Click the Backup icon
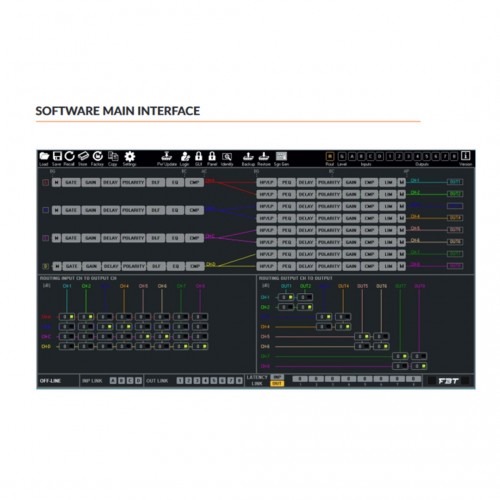 tap(248, 156)
